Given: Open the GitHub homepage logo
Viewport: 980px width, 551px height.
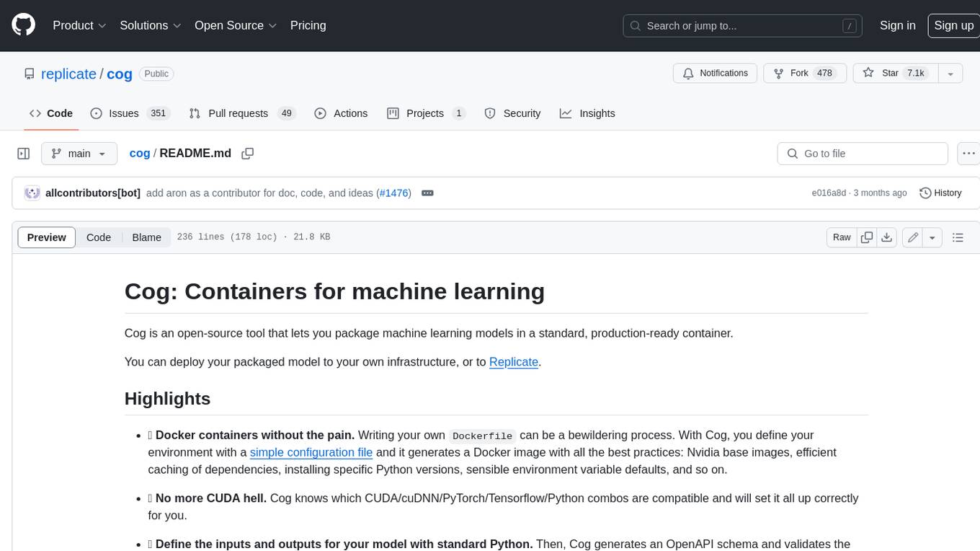Looking at the screenshot, I should click(23, 25).
